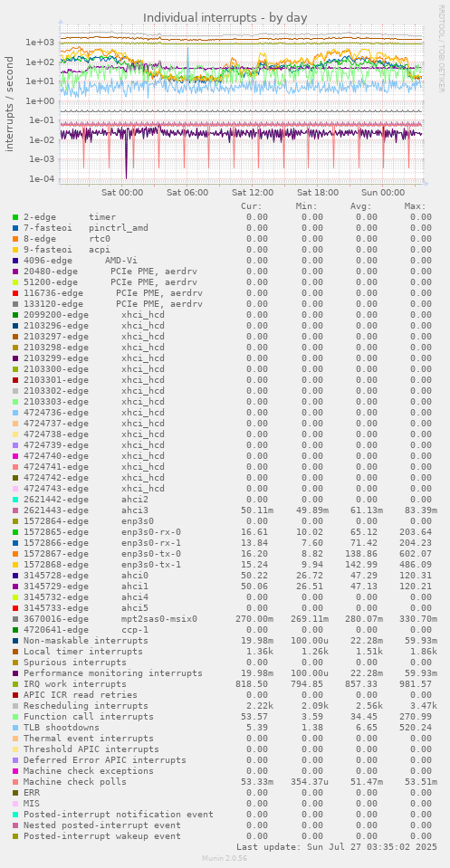Click the light blue TLB shootdowns swatch
450x868 pixels.
(x=15, y=727)
